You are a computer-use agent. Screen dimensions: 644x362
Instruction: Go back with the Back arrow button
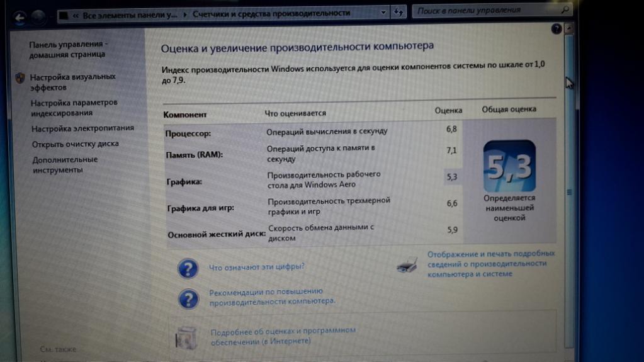tap(19, 17)
